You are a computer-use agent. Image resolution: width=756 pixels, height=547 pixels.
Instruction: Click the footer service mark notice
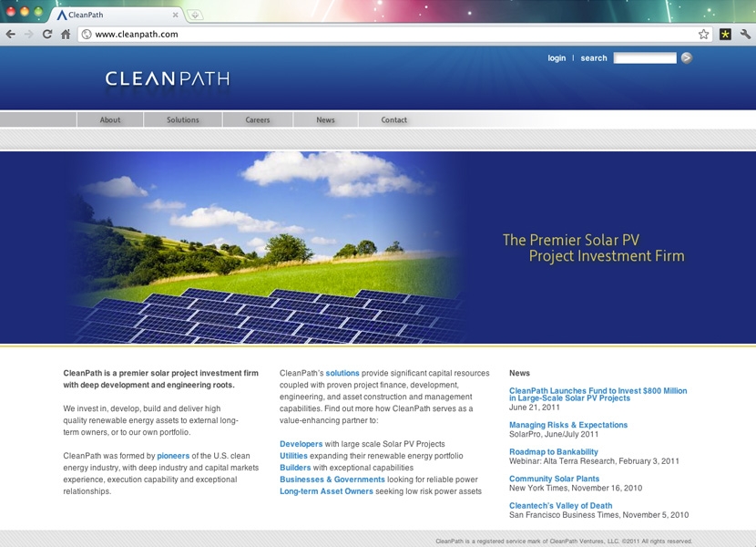[564, 542]
